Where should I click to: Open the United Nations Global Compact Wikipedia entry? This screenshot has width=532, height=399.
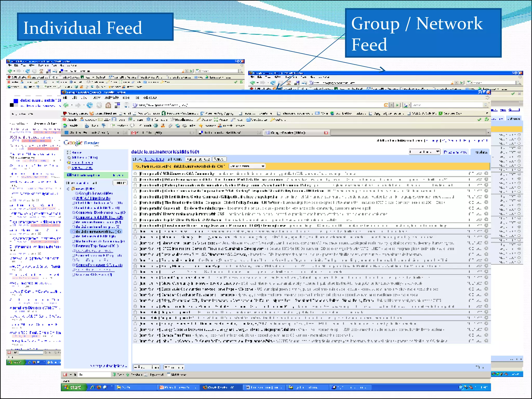tap(311, 197)
